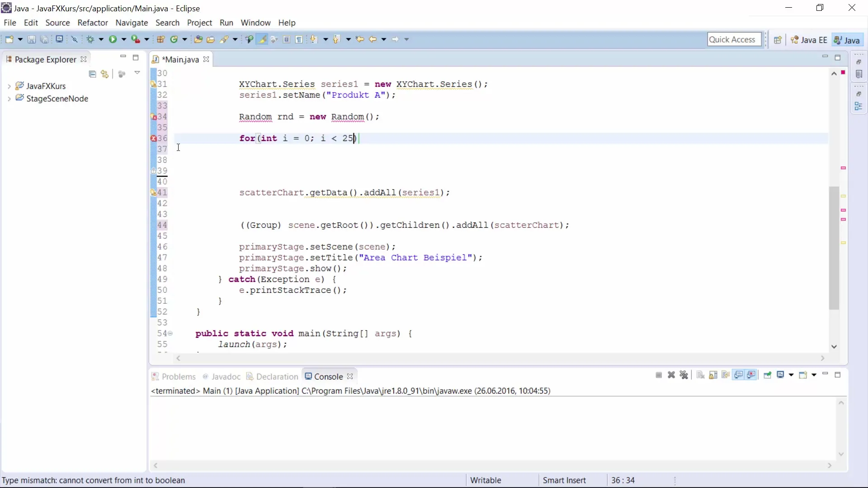Toggle Show Whitespace Characters icon

[299, 39]
